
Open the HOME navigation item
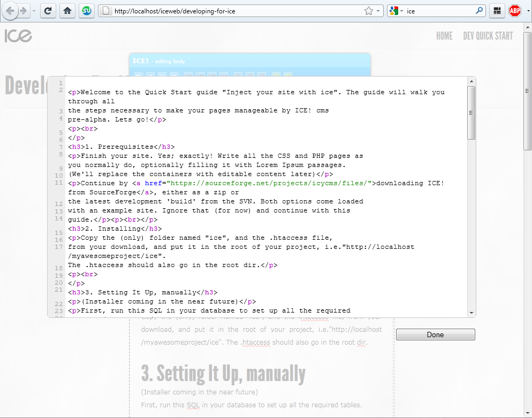coord(444,36)
